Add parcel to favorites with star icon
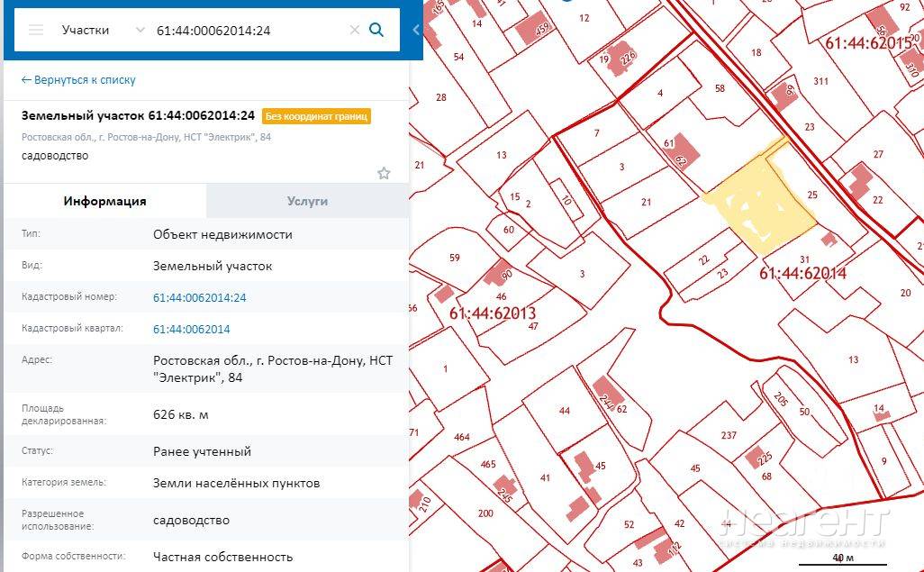This screenshot has height=572, width=924. pos(384,173)
